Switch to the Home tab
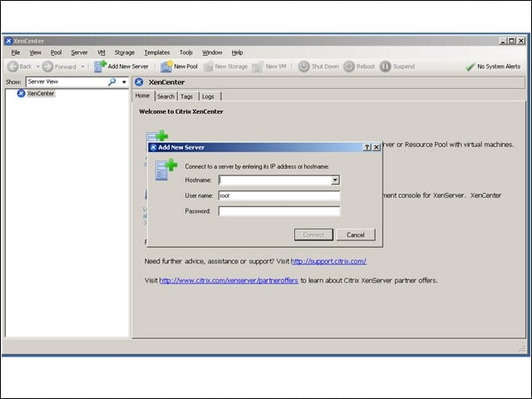 click(142, 96)
